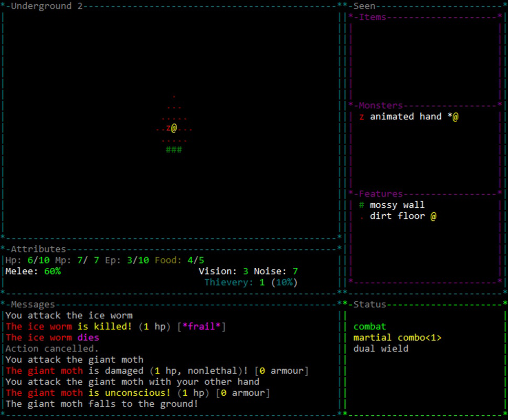
Task: Click message 'Action cancelled.'
Action: click(x=52, y=349)
